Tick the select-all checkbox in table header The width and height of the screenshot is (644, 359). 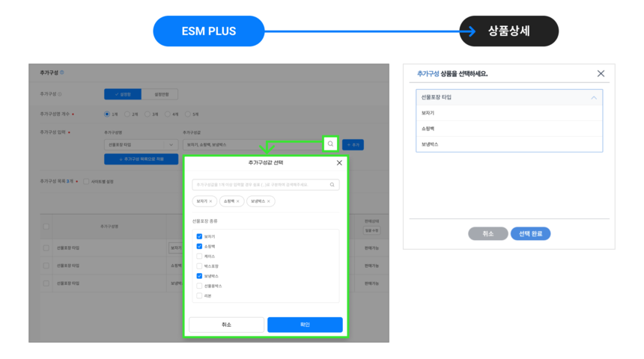click(46, 227)
